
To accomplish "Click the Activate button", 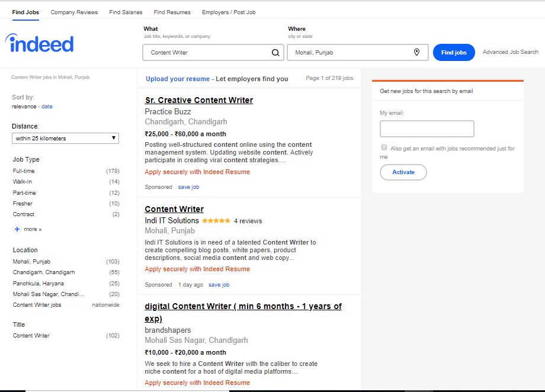I will 403,172.
